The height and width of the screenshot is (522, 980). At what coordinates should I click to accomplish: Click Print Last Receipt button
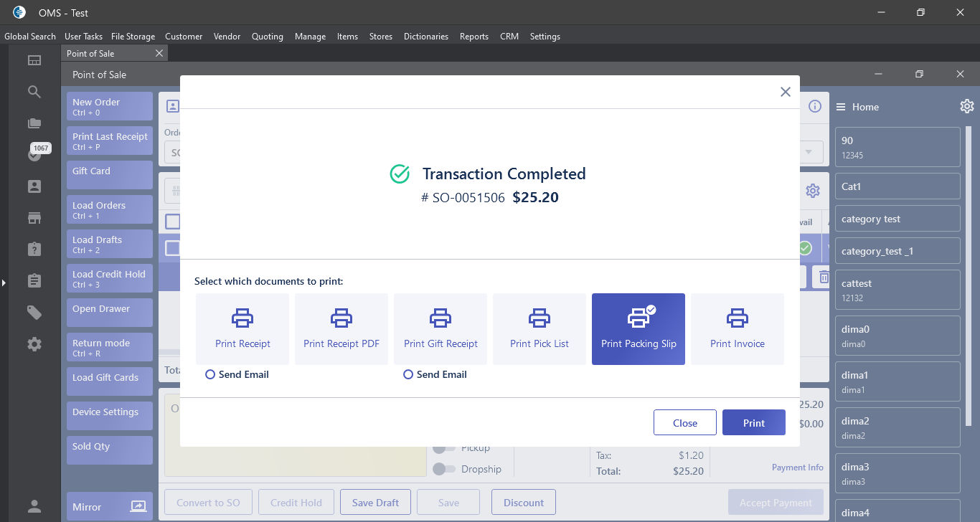coord(110,141)
